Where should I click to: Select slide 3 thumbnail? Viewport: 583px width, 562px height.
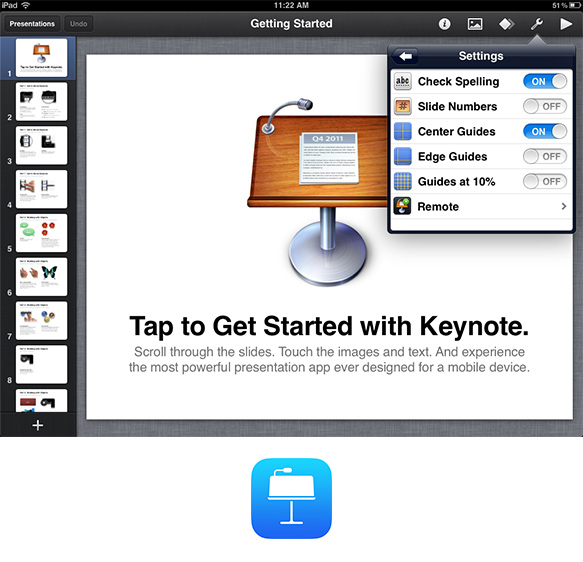point(41,145)
